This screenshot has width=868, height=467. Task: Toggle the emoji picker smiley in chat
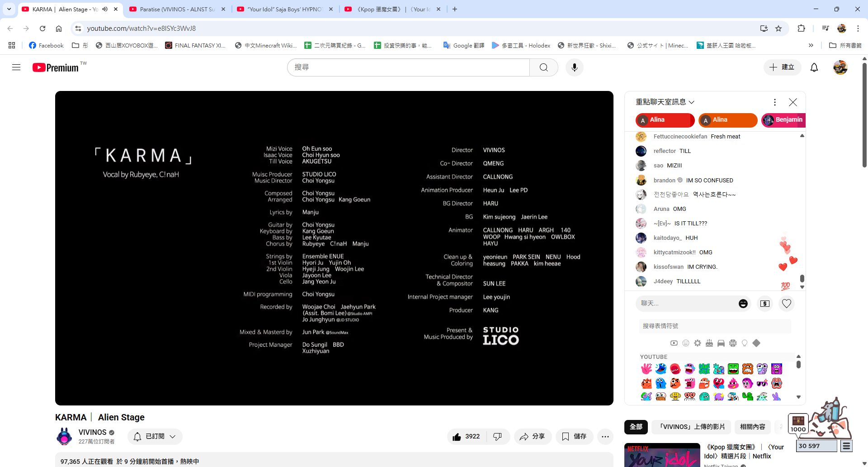743,304
